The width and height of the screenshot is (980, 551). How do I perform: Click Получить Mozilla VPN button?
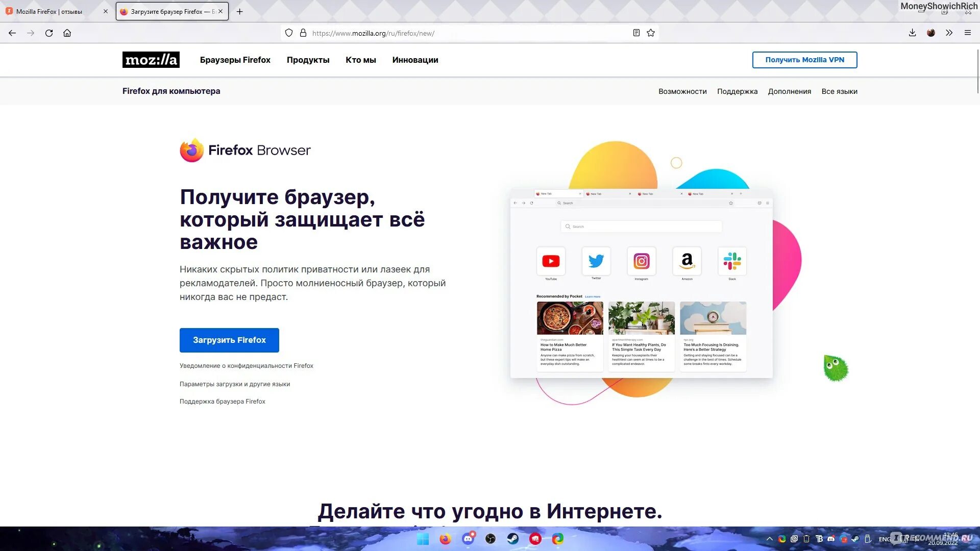point(804,60)
